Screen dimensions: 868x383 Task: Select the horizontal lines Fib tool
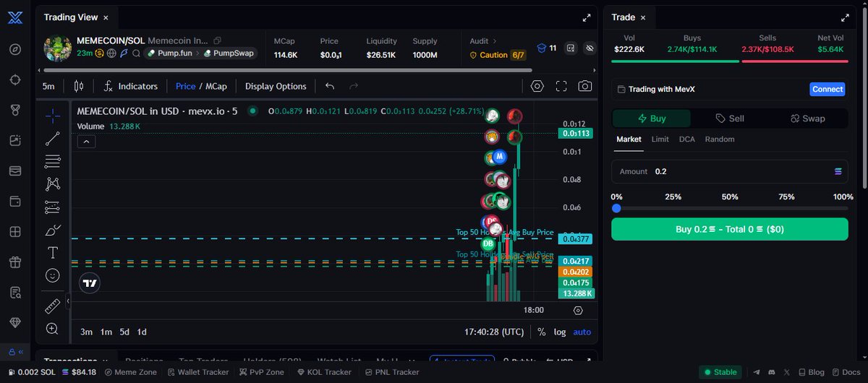click(53, 160)
